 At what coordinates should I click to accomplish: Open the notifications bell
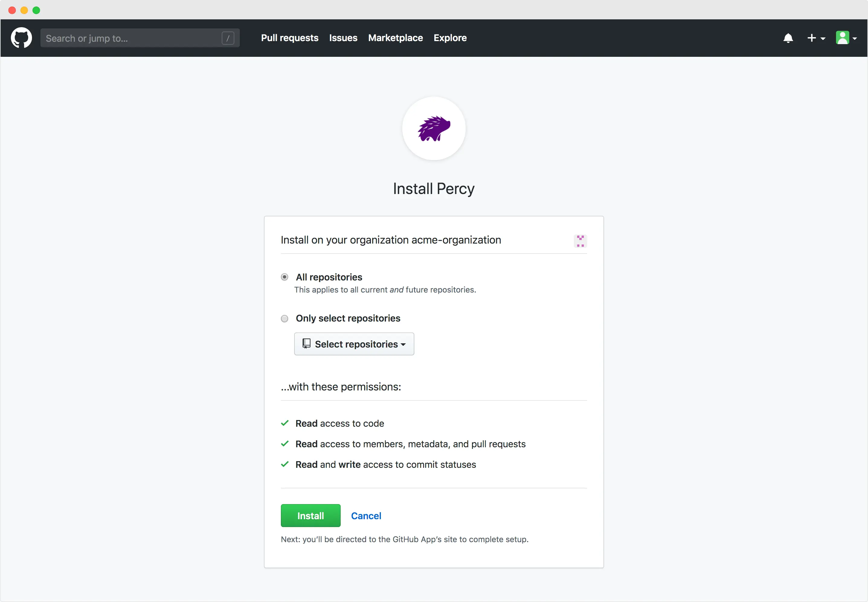click(788, 38)
